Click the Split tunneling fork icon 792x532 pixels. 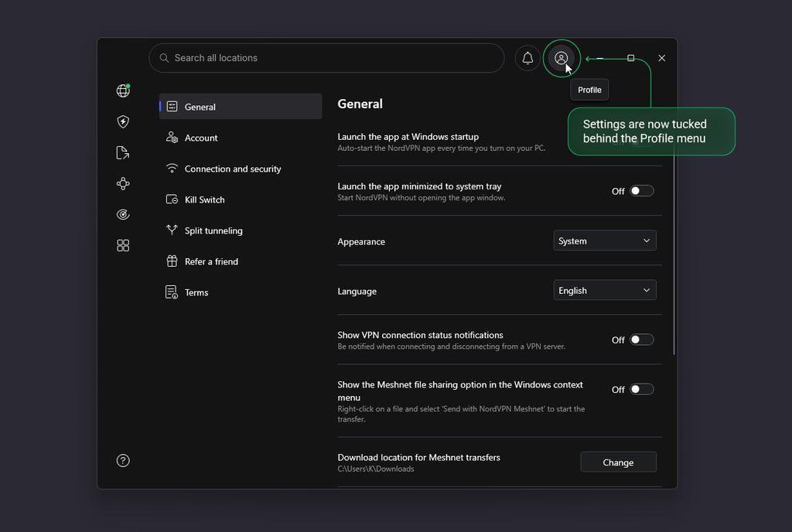pos(172,230)
